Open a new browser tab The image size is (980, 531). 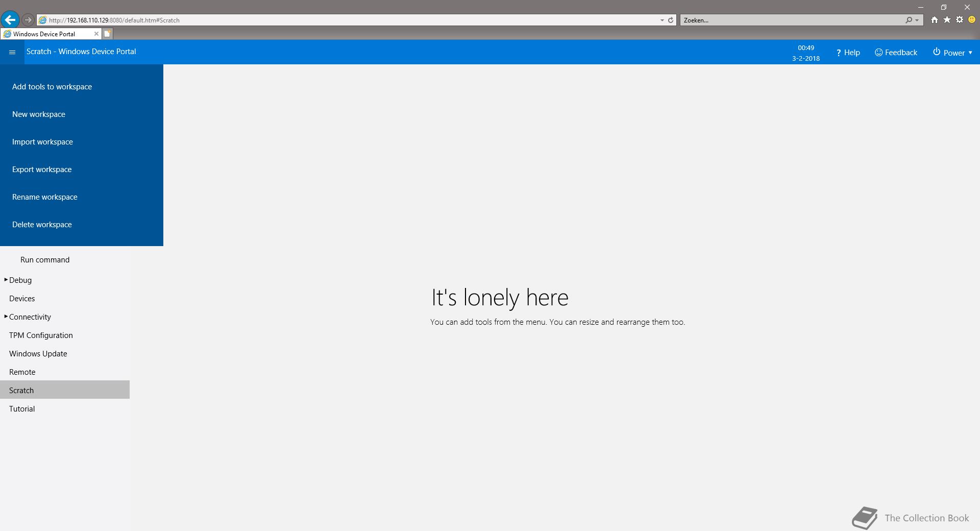point(108,34)
